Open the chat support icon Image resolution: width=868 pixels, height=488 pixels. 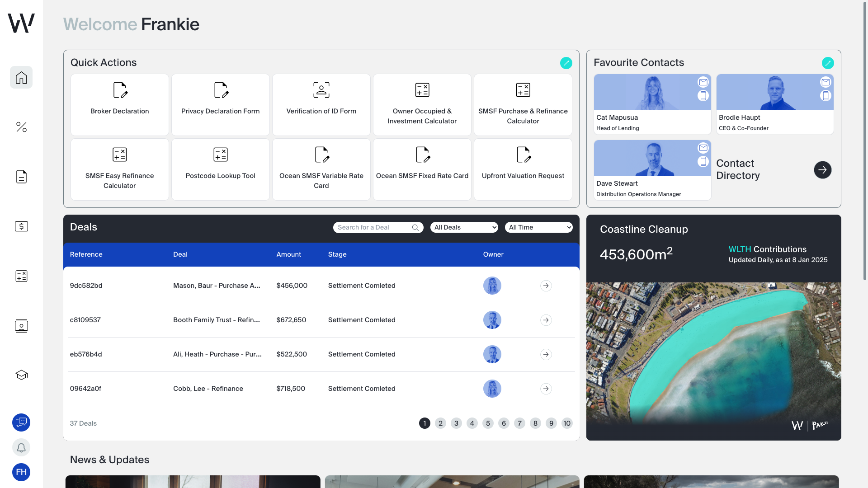(x=21, y=422)
